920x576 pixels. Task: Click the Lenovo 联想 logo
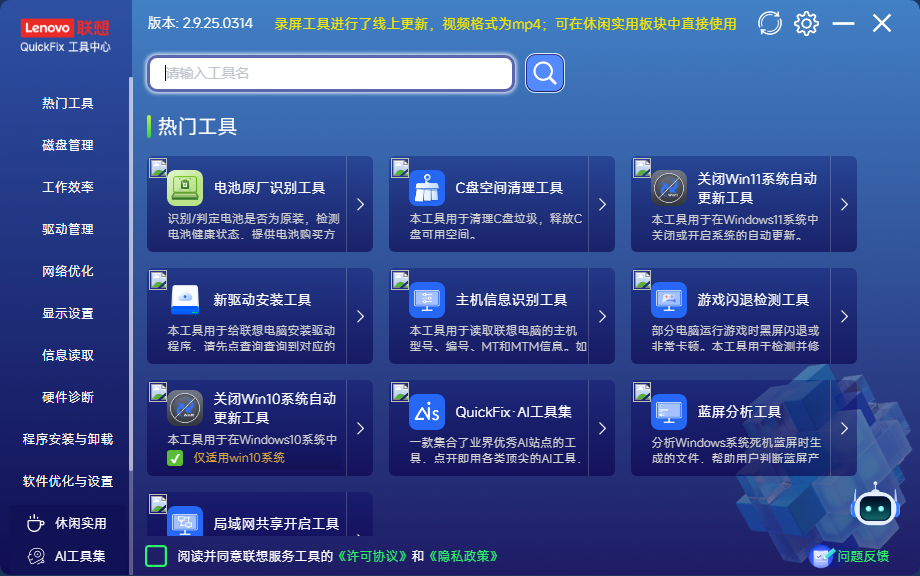coord(65,28)
